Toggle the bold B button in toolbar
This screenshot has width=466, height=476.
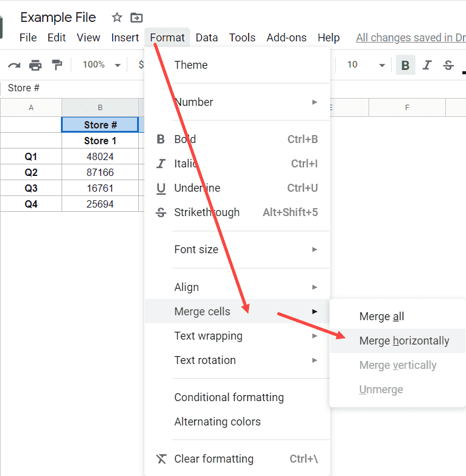coord(405,65)
